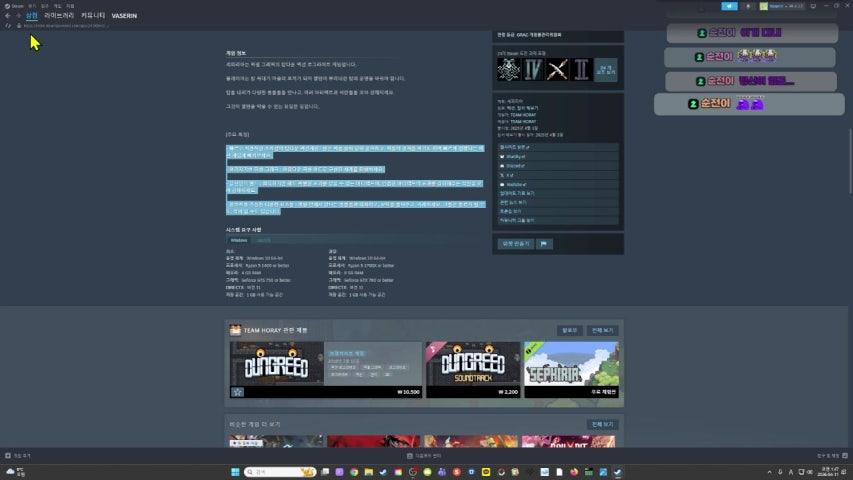
Task: Open the notifications bell in the Steam header
Action: click(747, 6)
